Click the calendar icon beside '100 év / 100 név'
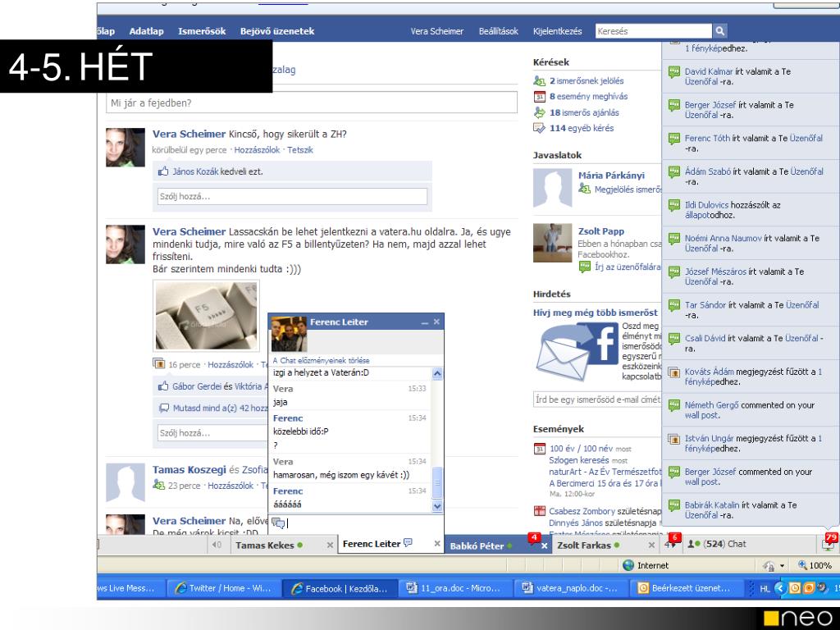Viewport: 840px width, 630px height. 540,449
